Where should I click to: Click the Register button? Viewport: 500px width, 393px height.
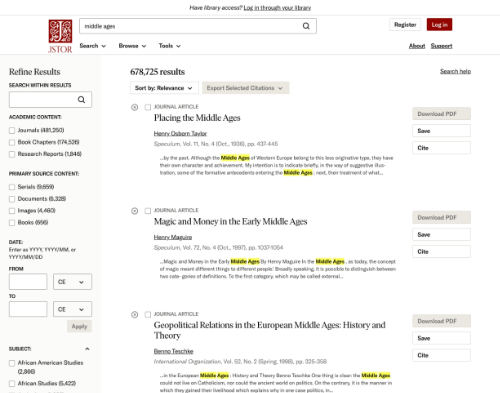405,25
